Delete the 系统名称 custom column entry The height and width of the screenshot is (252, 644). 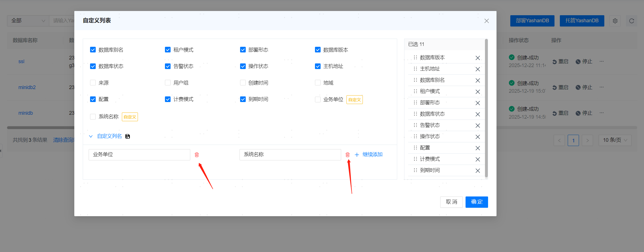tap(348, 155)
